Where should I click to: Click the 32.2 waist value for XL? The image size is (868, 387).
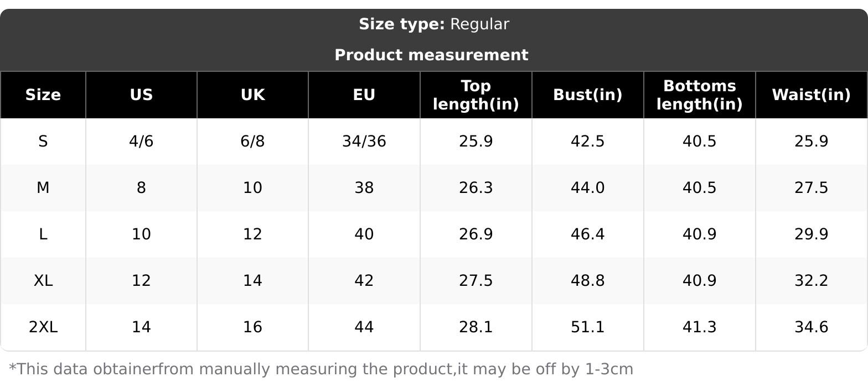click(811, 281)
